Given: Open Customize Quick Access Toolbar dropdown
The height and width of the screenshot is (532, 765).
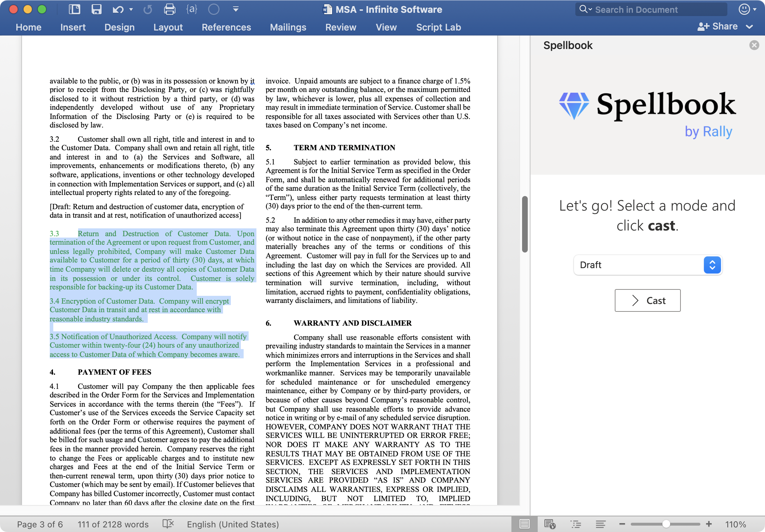Looking at the screenshot, I should coord(235,9).
